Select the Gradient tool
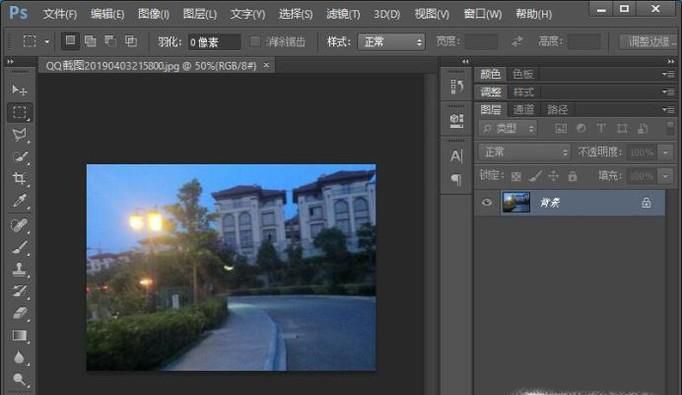Viewport: 682px width, 395px height. 19,335
